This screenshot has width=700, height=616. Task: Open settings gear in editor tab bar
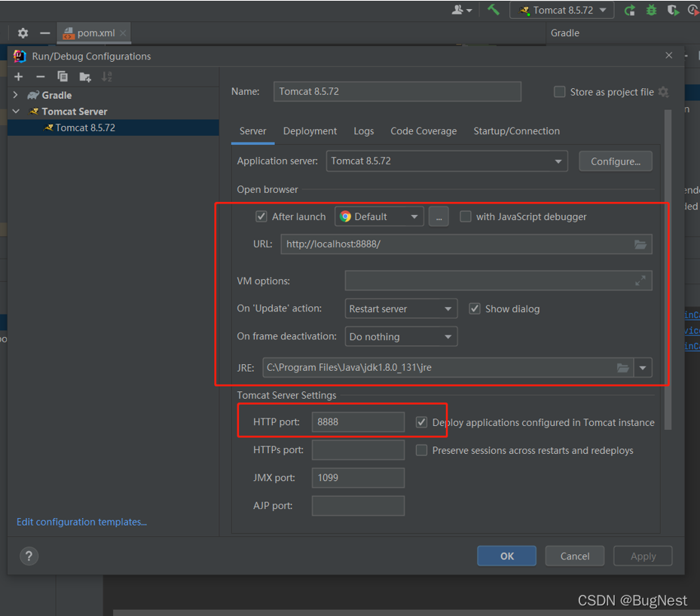pyautogui.click(x=23, y=33)
